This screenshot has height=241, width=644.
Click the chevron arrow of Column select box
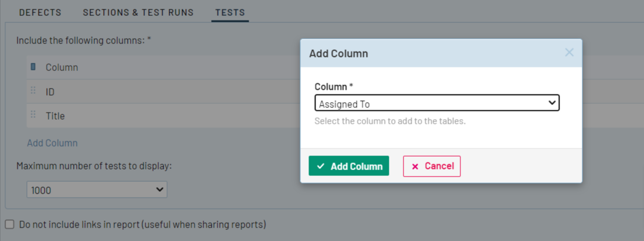551,103
